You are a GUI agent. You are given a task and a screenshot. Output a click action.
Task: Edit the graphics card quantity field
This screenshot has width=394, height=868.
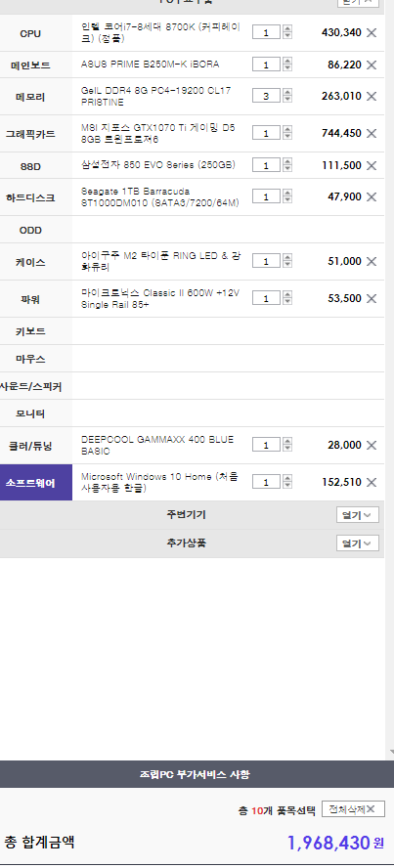266,133
